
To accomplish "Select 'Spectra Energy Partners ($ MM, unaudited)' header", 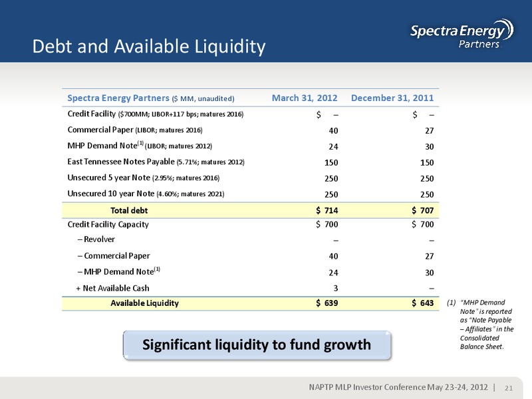I will 151,98.
